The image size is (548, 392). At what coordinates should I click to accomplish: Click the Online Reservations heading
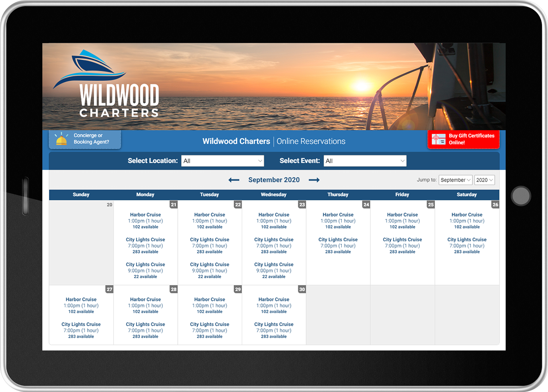[311, 141]
